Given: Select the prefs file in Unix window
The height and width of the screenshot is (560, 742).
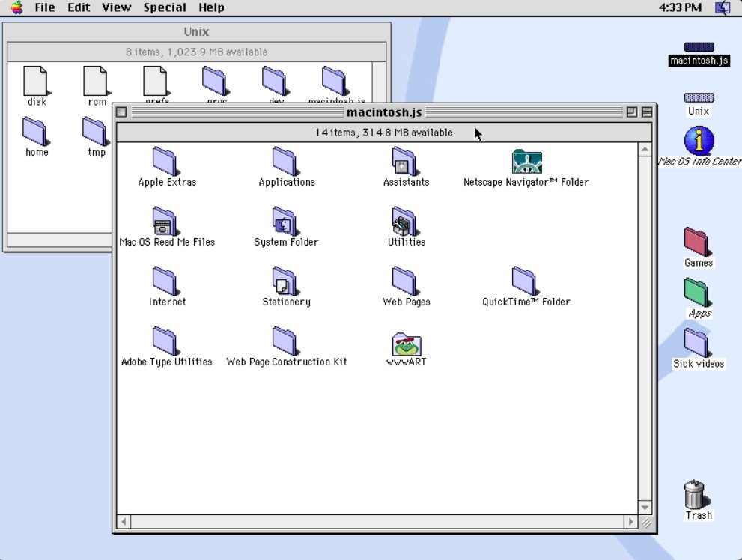Looking at the screenshot, I should coord(156,81).
